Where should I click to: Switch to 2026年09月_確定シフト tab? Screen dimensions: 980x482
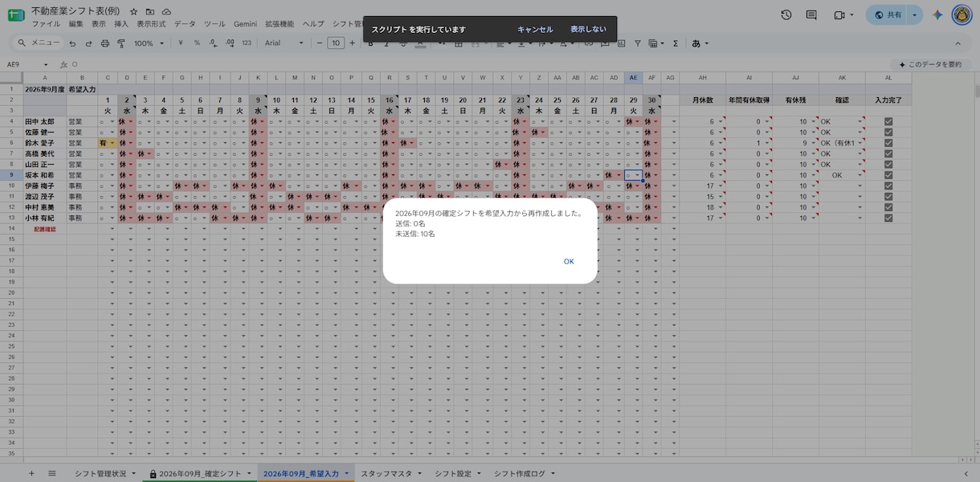tap(201, 474)
